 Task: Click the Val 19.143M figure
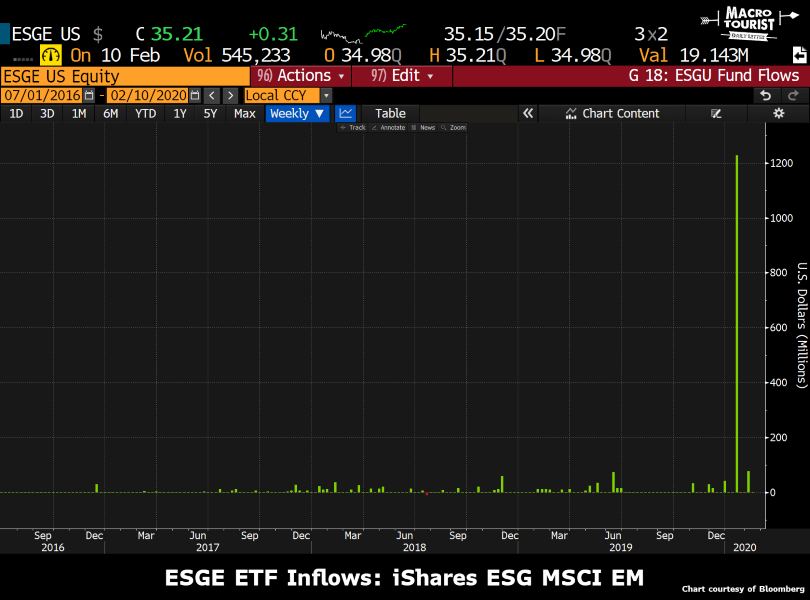pyautogui.click(x=693, y=55)
